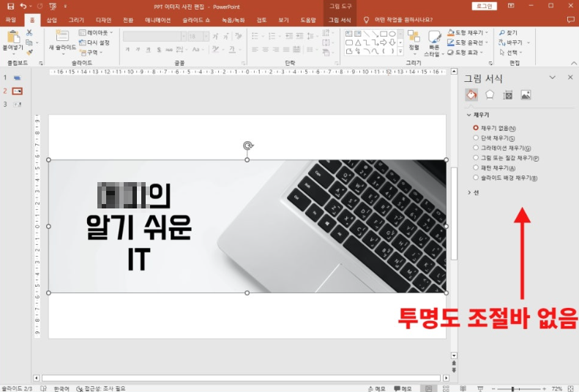Select the 단색 채우기 radio option

pyautogui.click(x=476, y=137)
